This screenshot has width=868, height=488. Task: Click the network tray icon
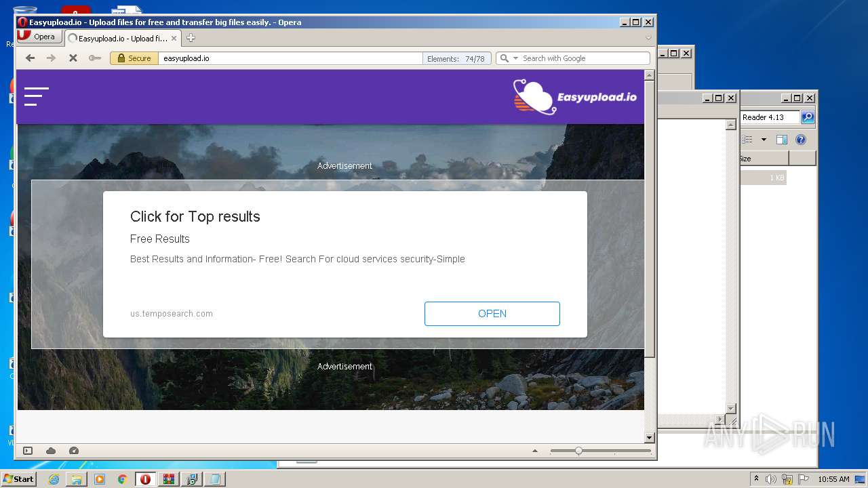787,479
